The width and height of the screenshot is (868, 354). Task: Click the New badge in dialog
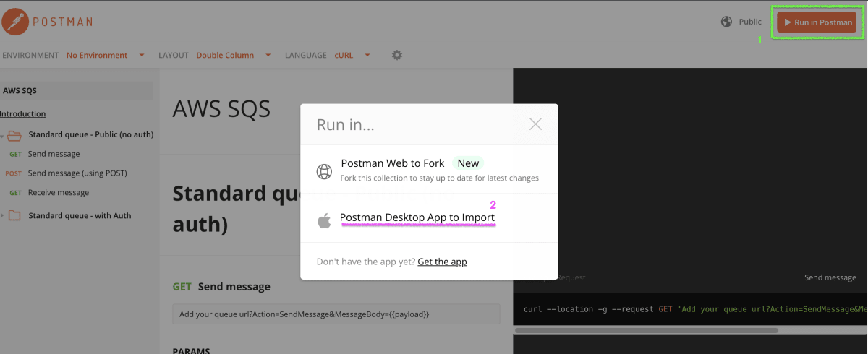468,163
